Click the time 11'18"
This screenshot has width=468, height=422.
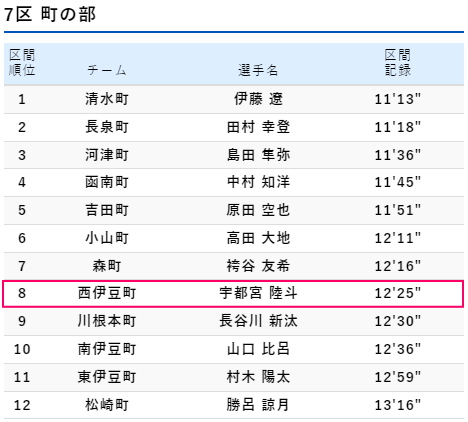click(x=398, y=127)
